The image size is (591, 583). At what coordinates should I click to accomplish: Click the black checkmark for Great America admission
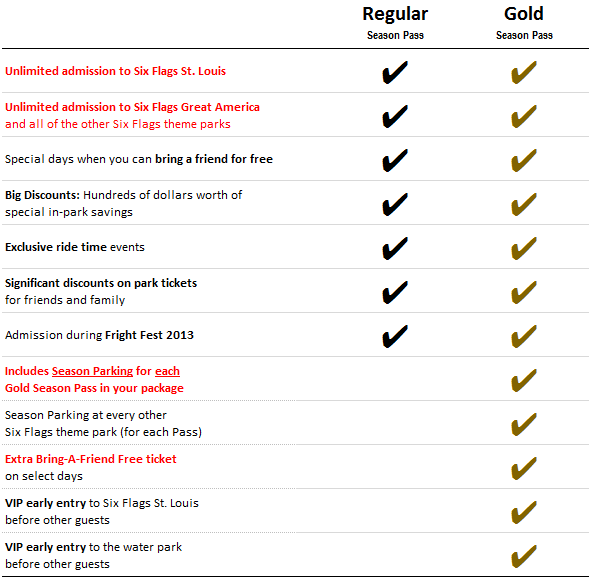(x=395, y=116)
